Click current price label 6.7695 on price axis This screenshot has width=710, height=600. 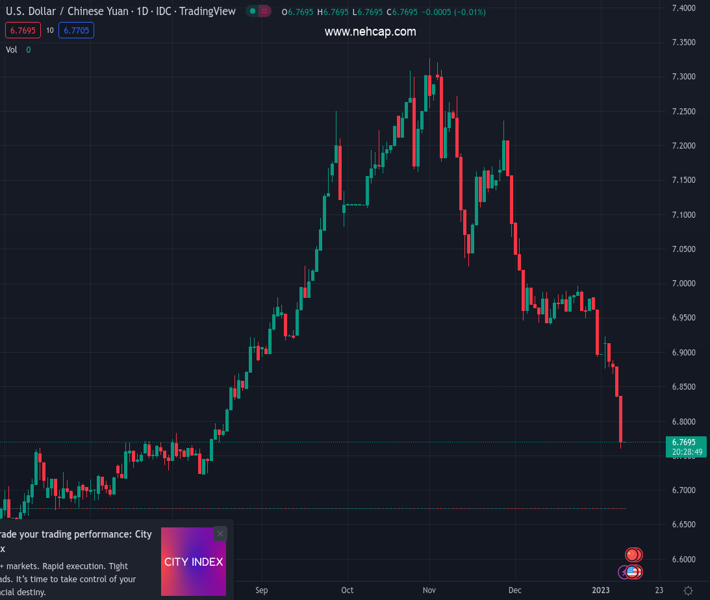(684, 442)
